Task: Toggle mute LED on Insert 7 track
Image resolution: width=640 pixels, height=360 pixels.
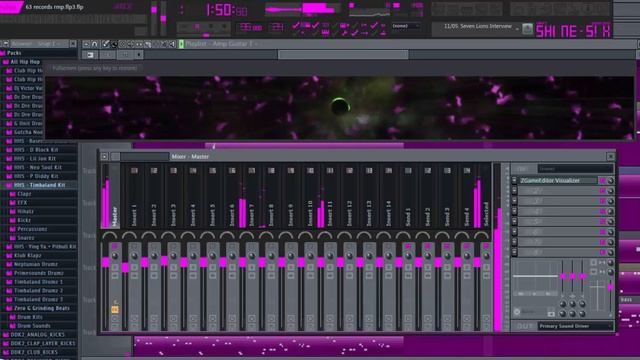Action: tap(252, 246)
